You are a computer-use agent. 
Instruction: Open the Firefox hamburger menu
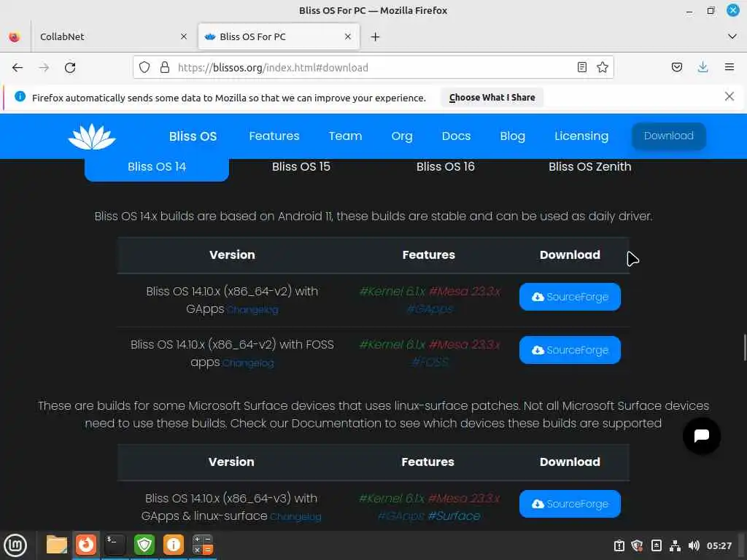click(x=729, y=68)
